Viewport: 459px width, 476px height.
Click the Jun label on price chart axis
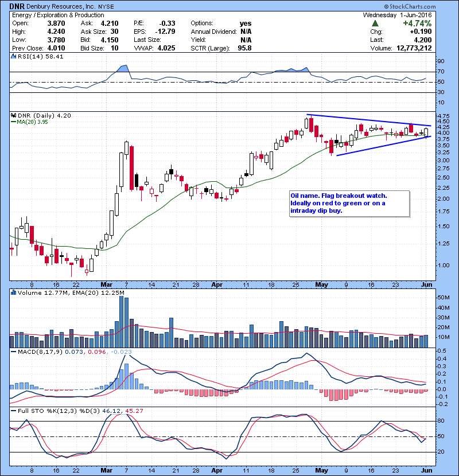coord(426,284)
